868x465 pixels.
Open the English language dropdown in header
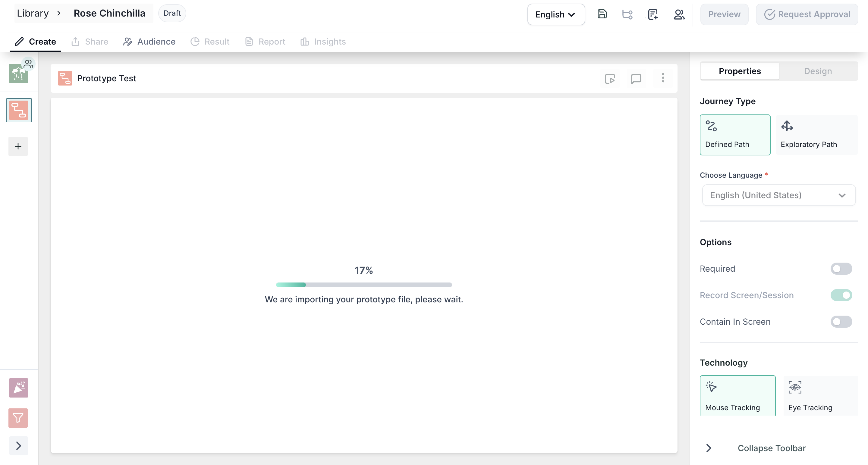click(x=556, y=14)
